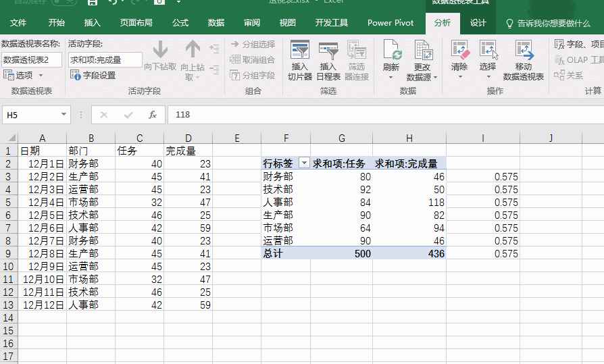Click the insert function fx icon
This screenshot has width=604, height=364.
point(153,115)
